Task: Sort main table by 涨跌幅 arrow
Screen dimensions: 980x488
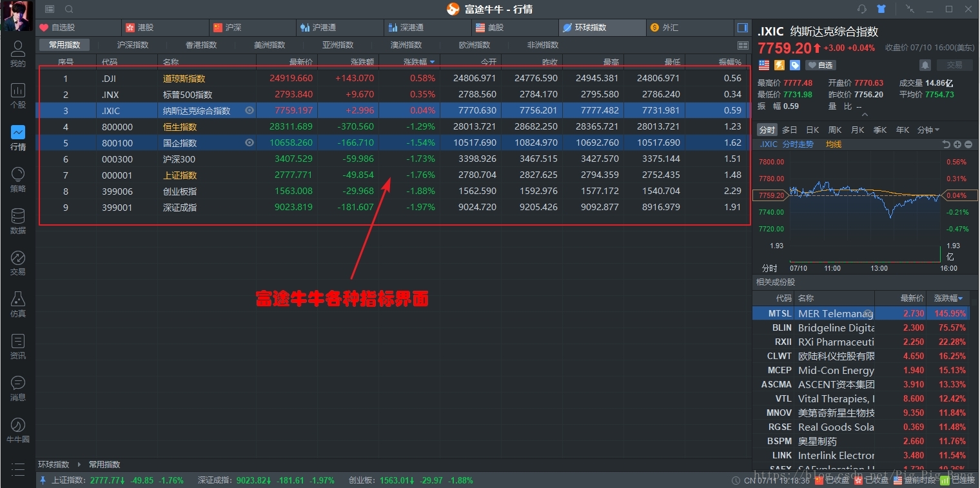Action: 432,62
